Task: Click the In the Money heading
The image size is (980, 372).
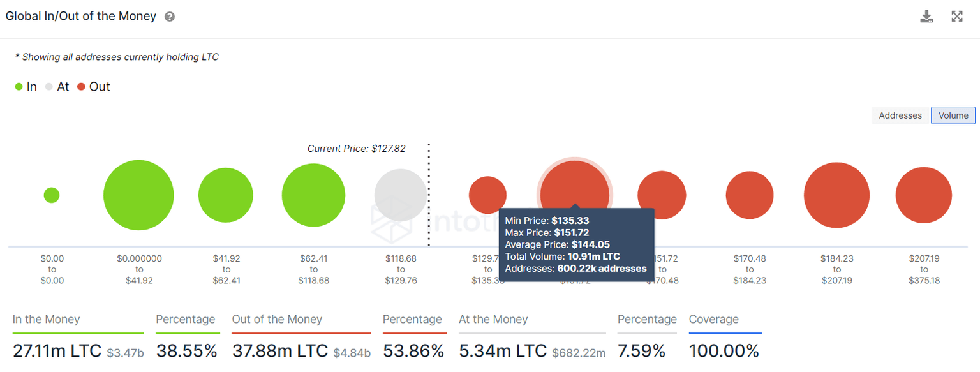Action: [46, 320]
